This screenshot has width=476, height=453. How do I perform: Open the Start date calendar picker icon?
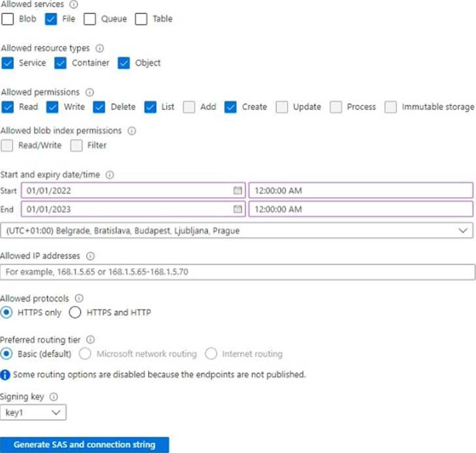(x=238, y=191)
